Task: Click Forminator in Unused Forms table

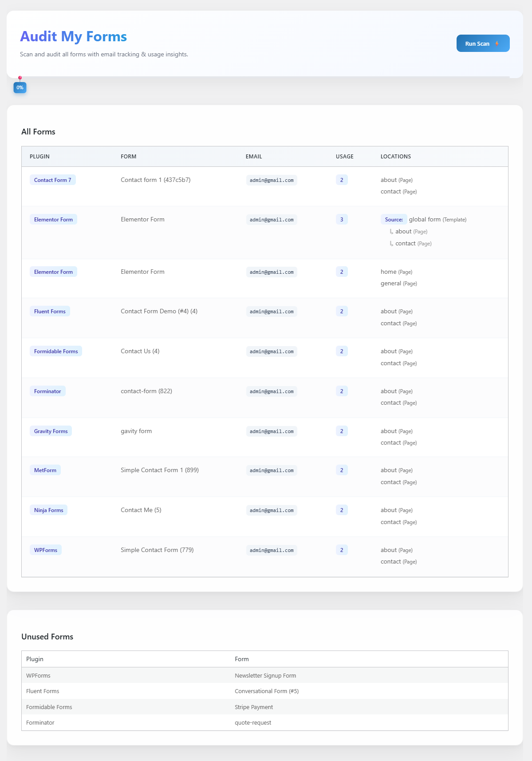Action: pos(40,722)
